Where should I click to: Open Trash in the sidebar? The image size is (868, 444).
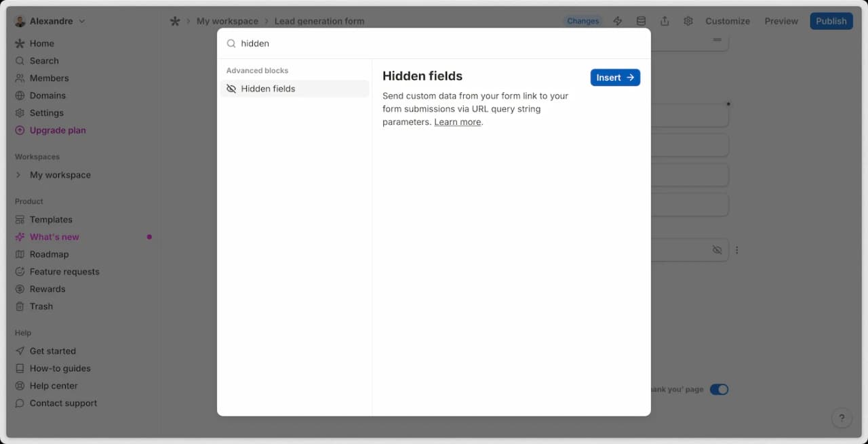point(41,306)
